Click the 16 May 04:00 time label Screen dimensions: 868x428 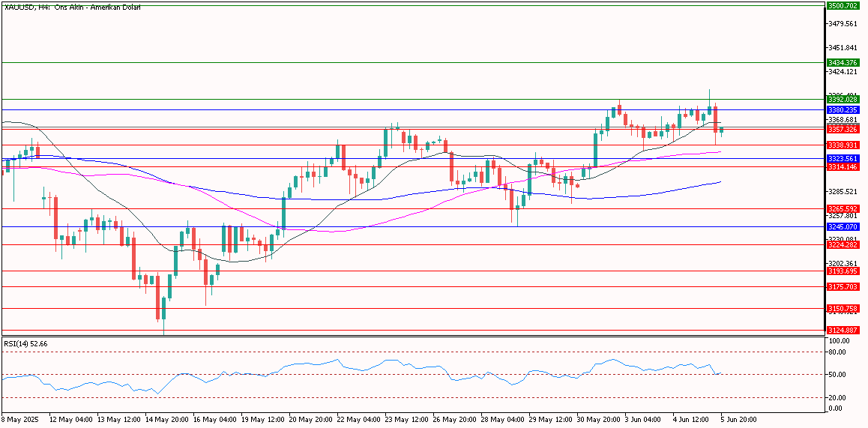tap(214, 420)
